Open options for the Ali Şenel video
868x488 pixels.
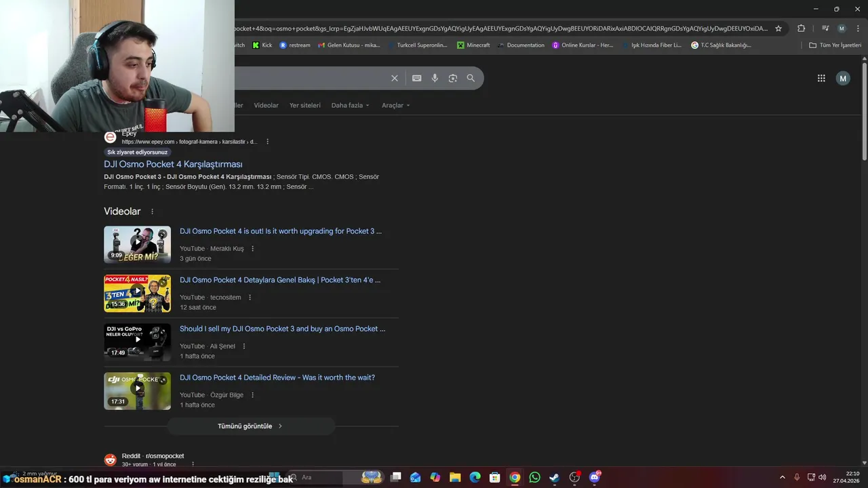[x=244, y=346]
